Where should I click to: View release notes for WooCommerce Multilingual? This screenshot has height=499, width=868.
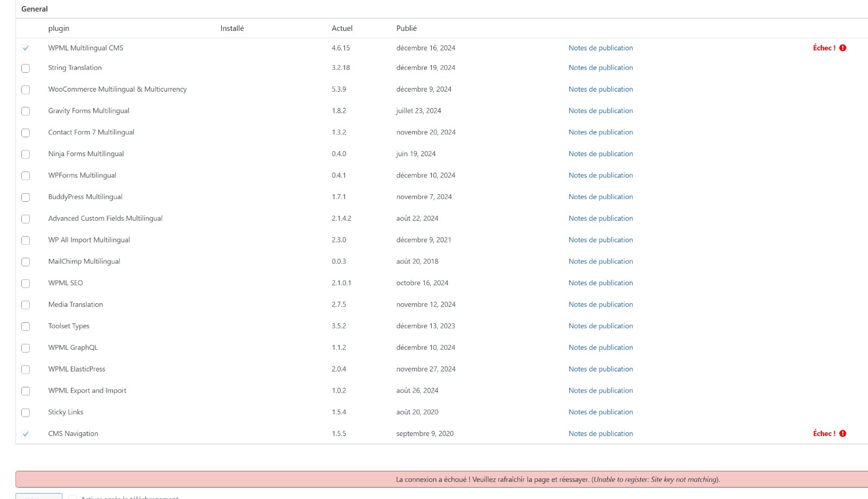[x=601, y=89]
